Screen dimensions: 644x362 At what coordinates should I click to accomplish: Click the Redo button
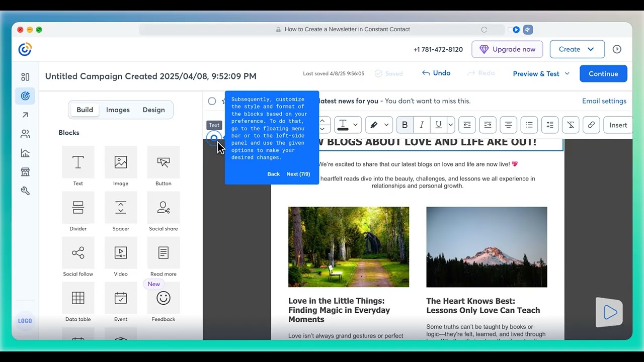point(481,73)
